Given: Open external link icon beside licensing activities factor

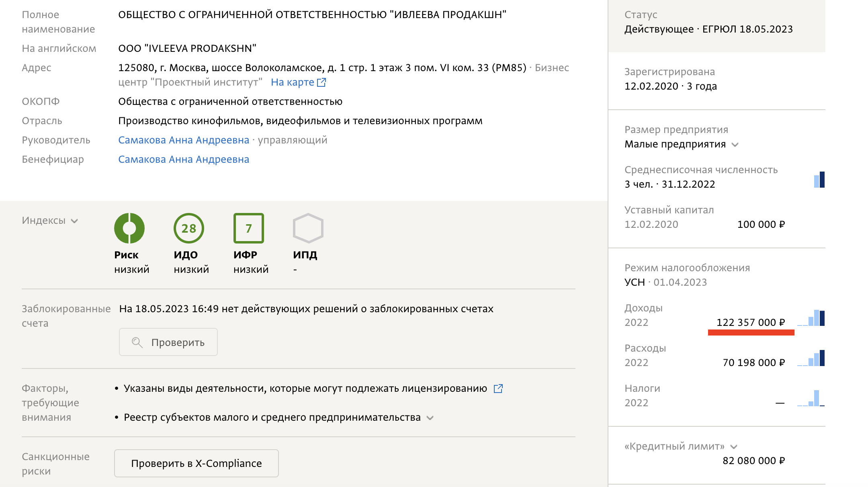Looking at the screenshot, I should point(498,389).
